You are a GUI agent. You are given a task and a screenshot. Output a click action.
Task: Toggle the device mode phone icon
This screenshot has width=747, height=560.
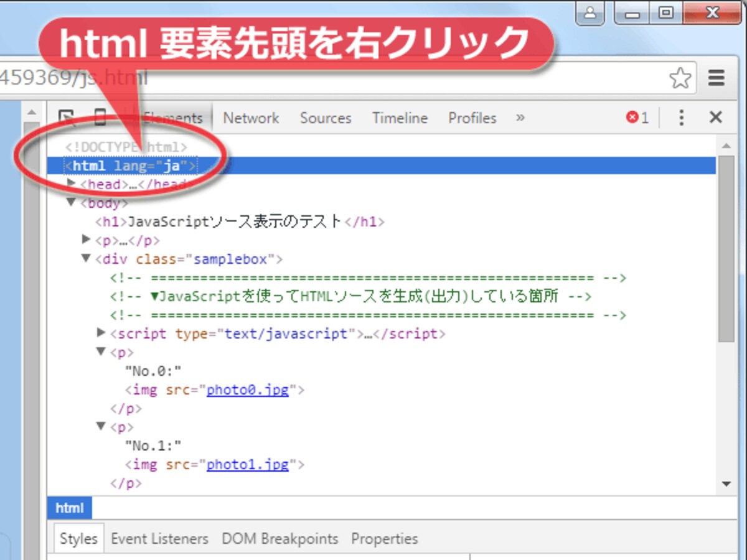[x=100, y=118]
